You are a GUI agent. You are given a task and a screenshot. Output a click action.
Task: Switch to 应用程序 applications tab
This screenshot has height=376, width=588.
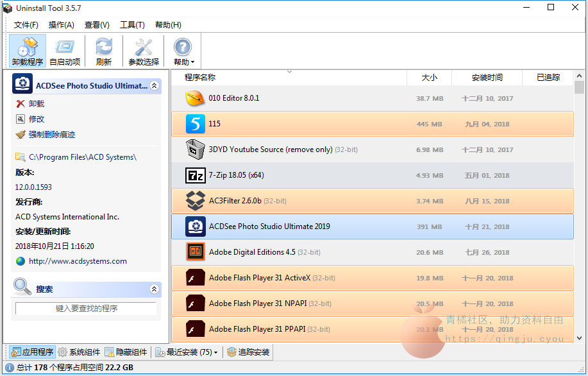coord(32,352)
